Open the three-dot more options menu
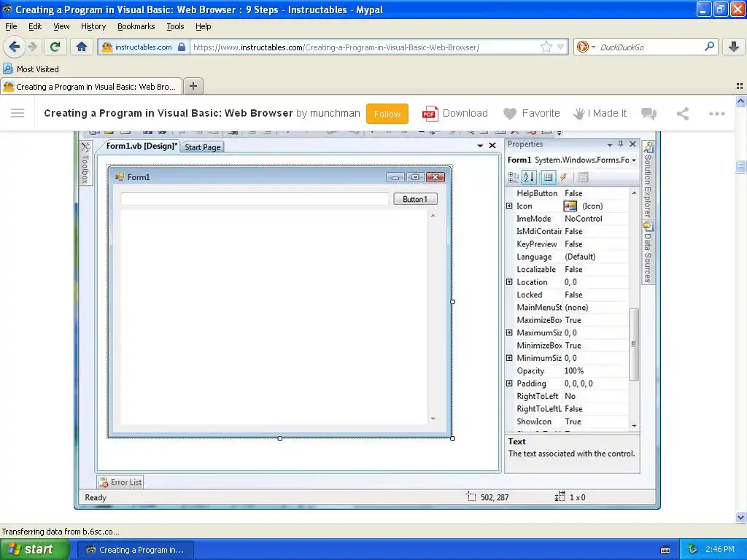This screenshot has height=560, width=747. [x=716, y=113]
